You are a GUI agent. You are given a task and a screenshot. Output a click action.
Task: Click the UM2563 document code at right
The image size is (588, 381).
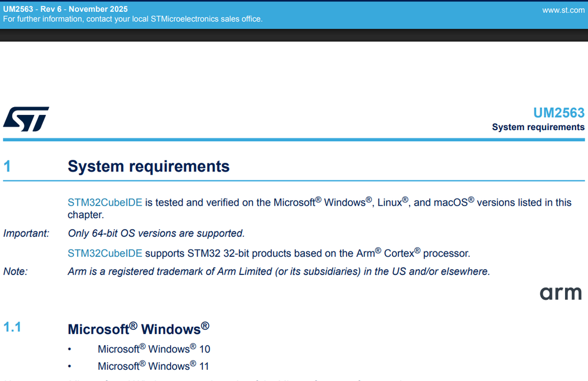click(559, 113)
